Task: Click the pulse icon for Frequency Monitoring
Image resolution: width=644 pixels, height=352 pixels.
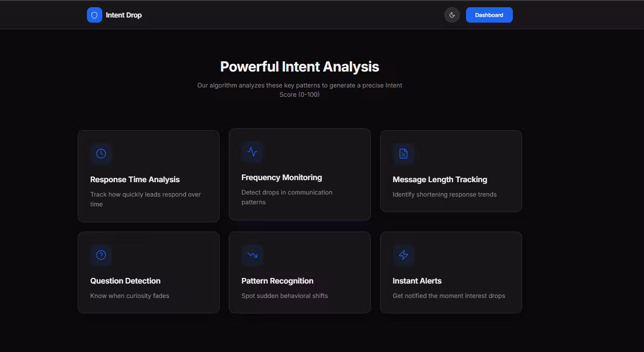Action: [252, 151]
